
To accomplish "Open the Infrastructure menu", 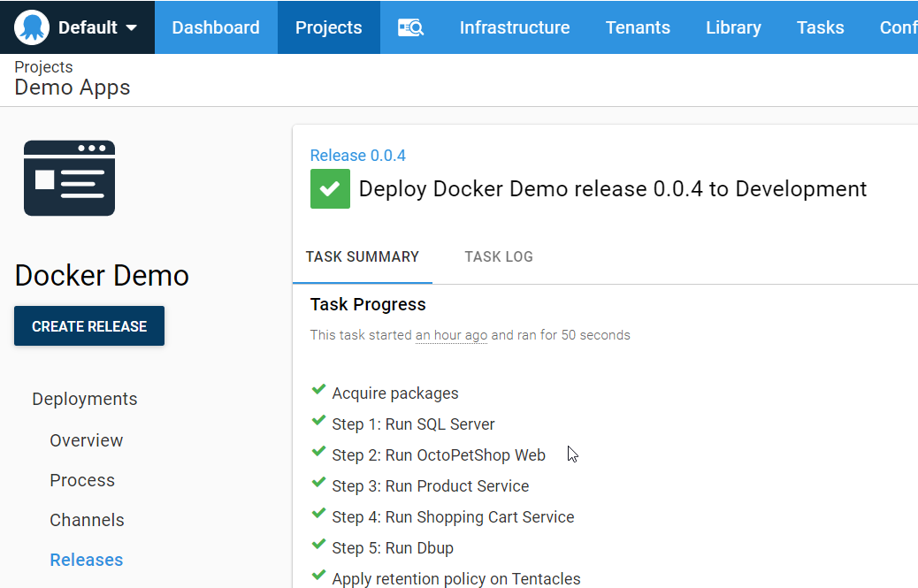I will [514, 27].
